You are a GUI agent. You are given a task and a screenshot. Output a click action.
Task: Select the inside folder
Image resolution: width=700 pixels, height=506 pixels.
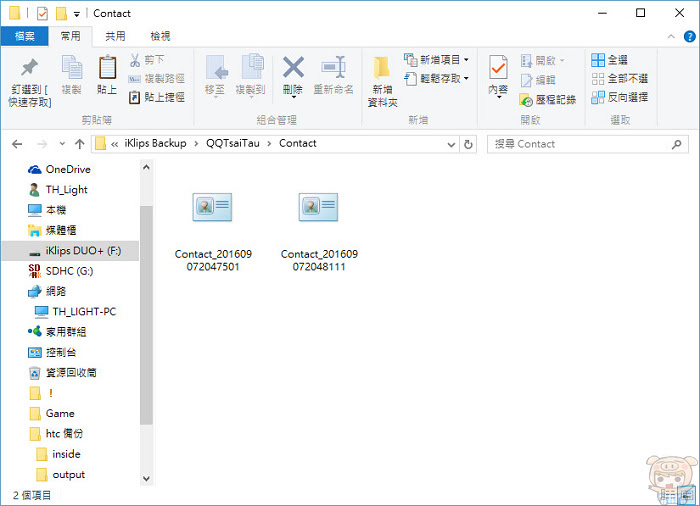58,454
